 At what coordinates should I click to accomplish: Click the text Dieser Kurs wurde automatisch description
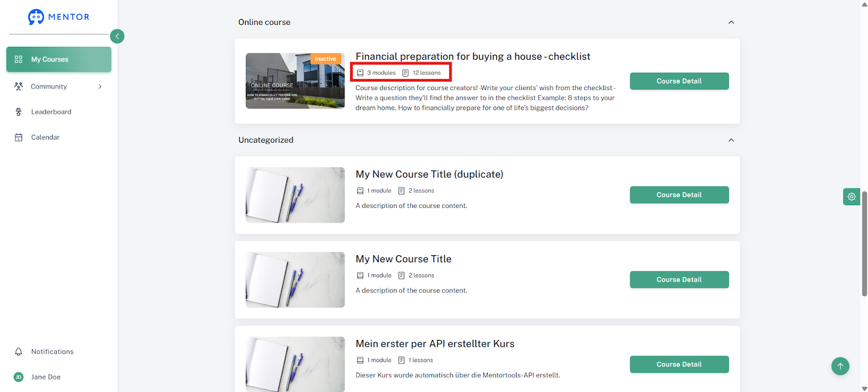point(458,375)
